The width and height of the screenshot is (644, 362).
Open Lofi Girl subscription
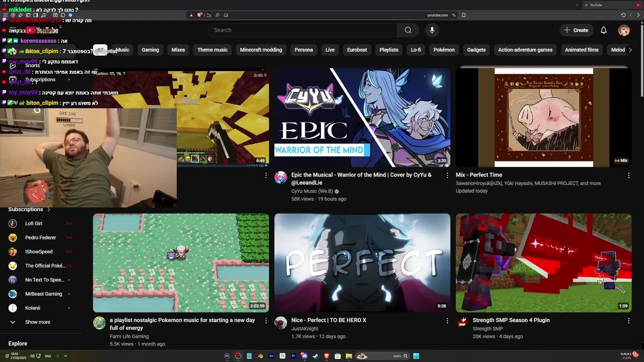pyautogui.click(x=40, y=223)
